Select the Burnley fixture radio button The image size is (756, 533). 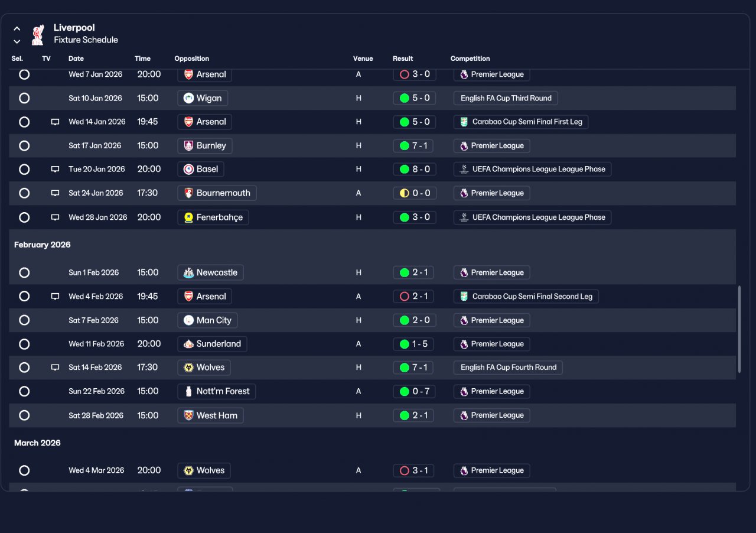tap(24, 145)
